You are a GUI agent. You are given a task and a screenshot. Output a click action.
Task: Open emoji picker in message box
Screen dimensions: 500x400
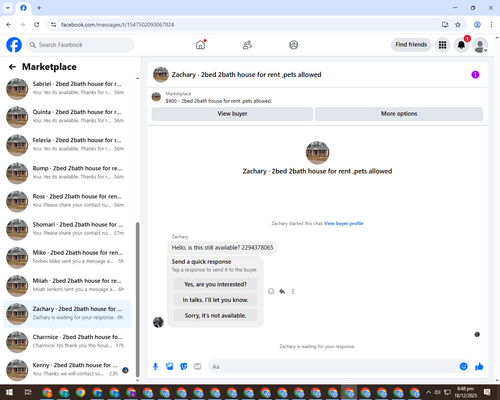pos(464,367)
